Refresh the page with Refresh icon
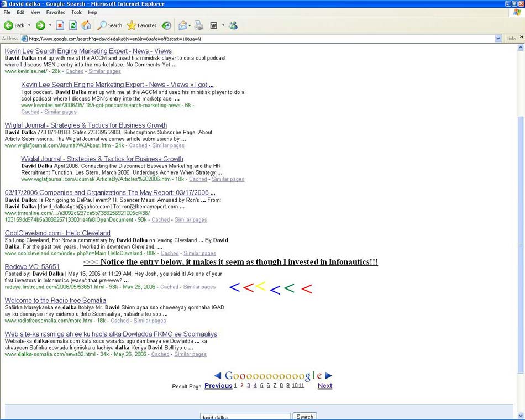Screen dimensions: 525x420 pyautogui.click(x=73, y=25)
